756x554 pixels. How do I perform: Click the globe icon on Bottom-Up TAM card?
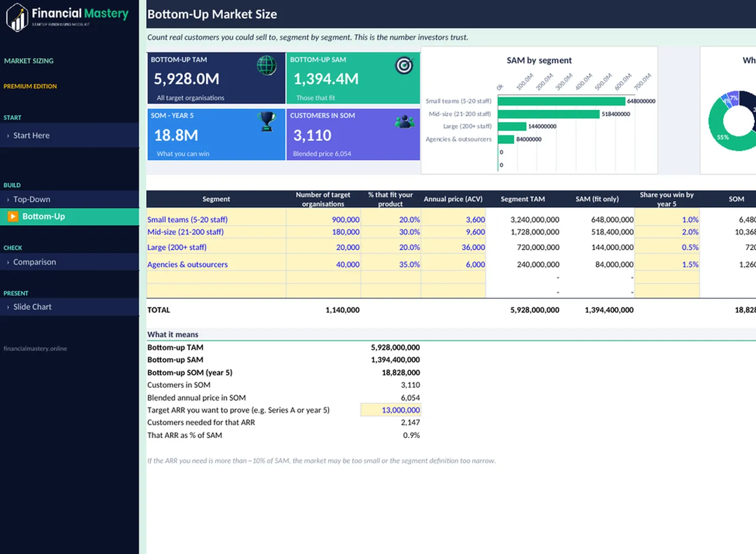click(x=267, y=65)
